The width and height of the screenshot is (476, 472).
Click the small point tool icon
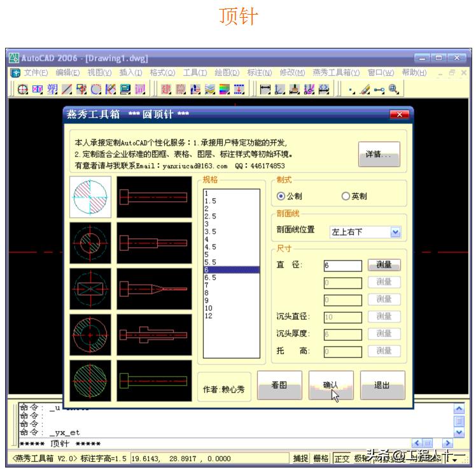pos(352,90)
